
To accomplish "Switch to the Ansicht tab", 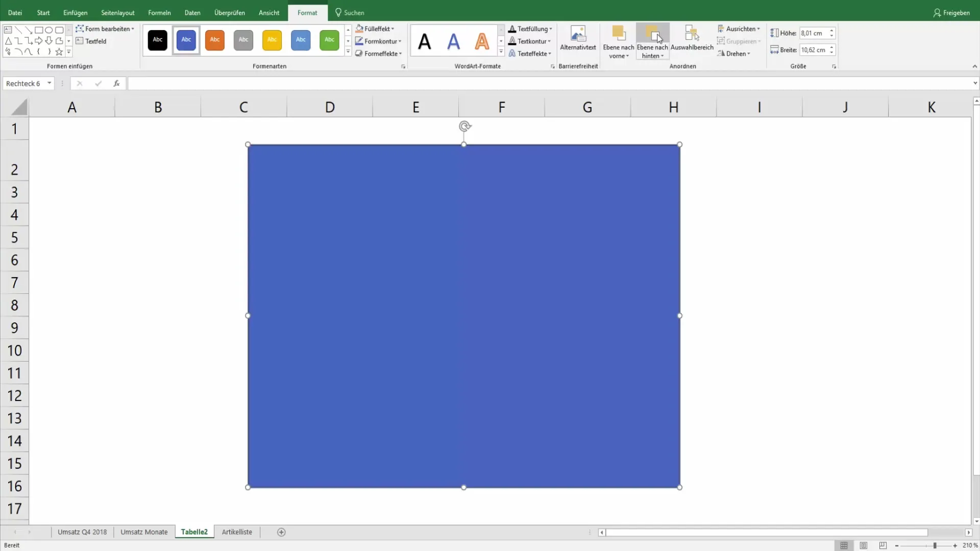I will 269,13.
